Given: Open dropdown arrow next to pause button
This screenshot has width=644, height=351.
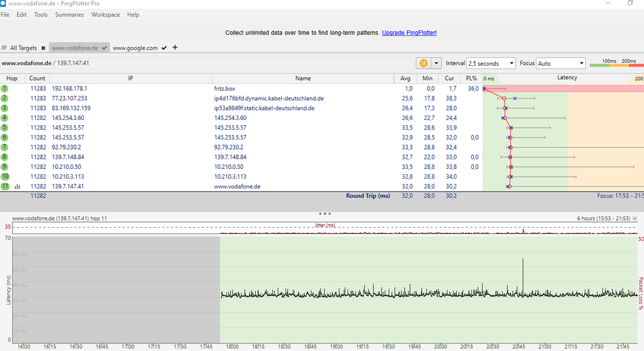Looking at the screenshot, I should (436, 63).
